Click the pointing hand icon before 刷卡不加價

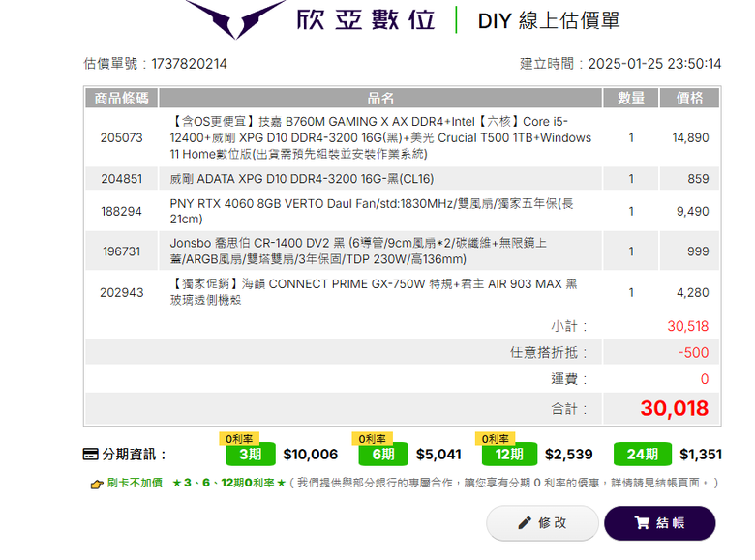pyautogui.click(x=97, y=484)
